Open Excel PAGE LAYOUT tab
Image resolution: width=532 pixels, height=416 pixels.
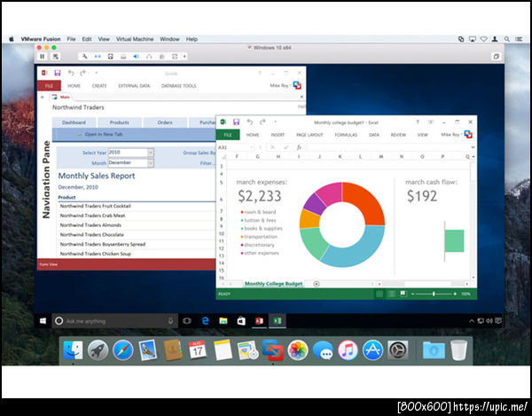[x=309, y=135]
